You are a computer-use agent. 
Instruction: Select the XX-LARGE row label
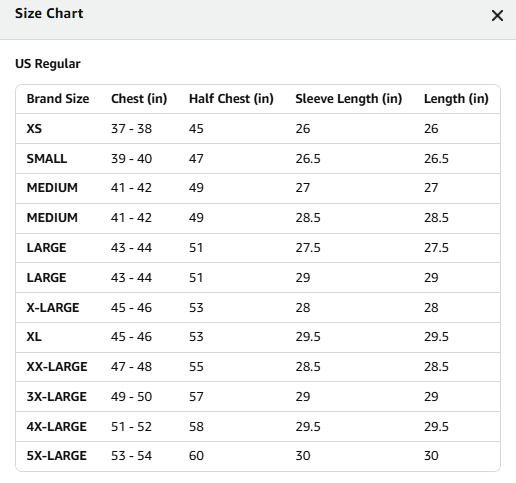click(x=57, y=367)
